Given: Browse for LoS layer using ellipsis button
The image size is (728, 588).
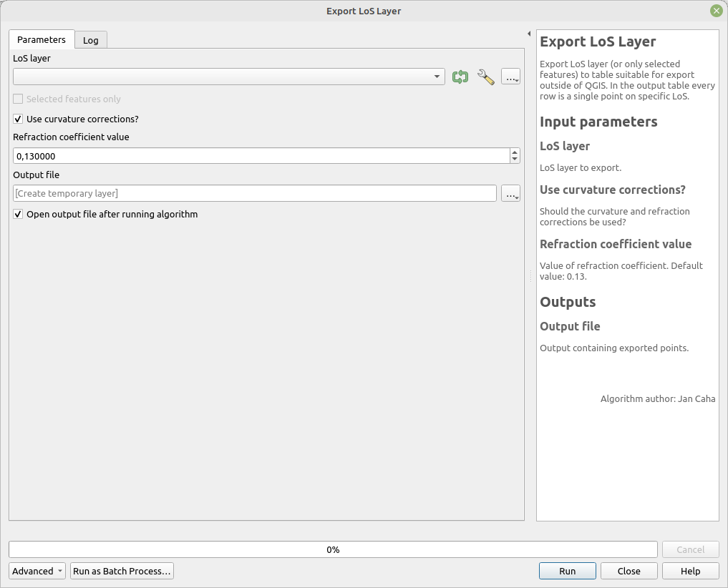Looking at the screenshot, I should coord(510,77).
